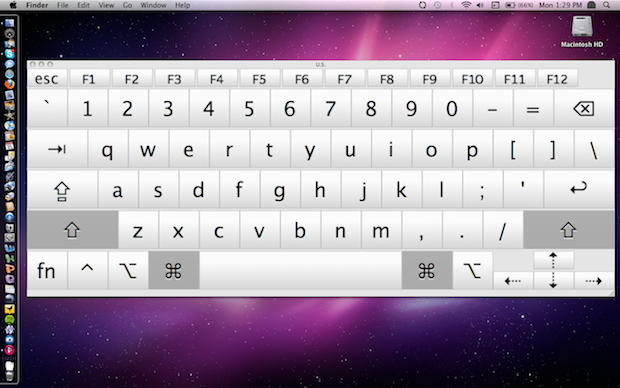Image resolution: width=620 pixels, height=388 pixels.
Task: Click the minus key
Action: click(493, 108)
